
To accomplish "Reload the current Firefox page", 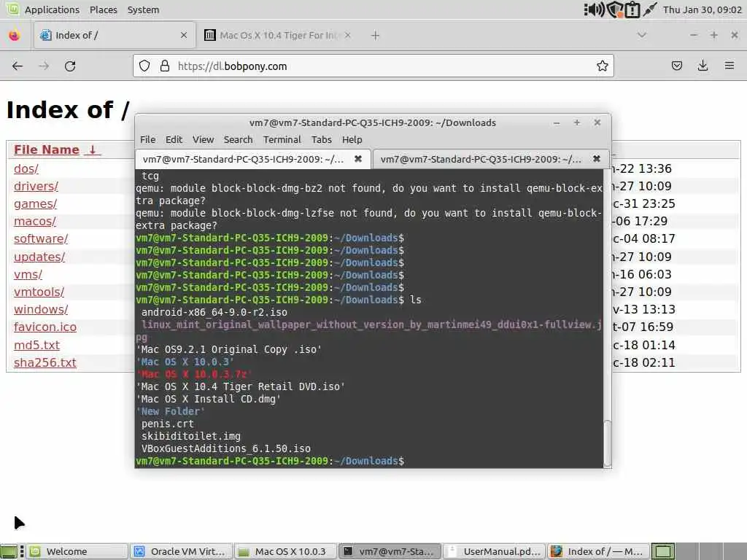I will 70,66.
